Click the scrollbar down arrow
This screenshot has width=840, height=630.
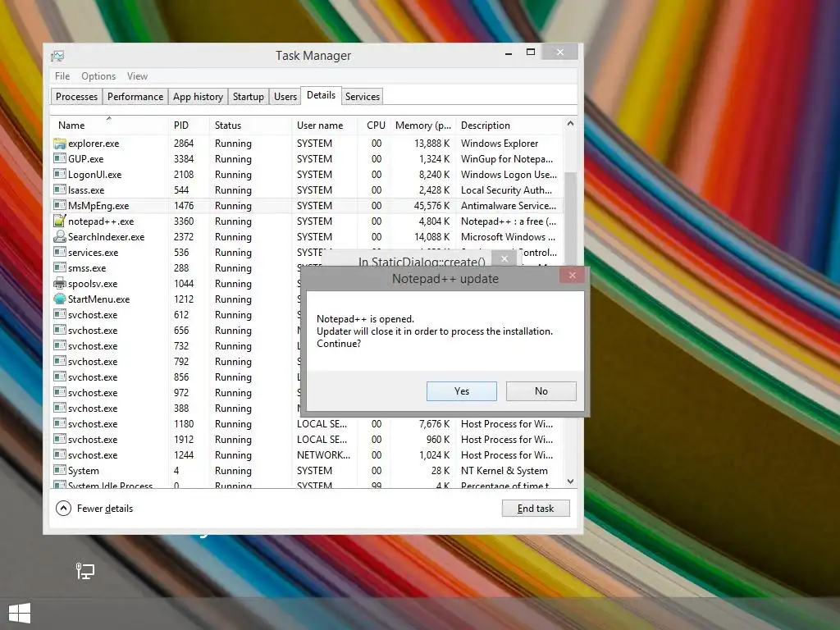point(571,482)
